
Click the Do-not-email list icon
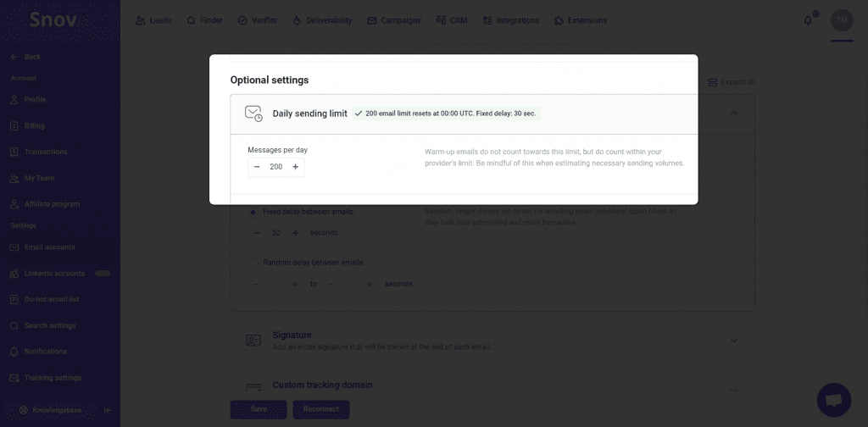point(14,300)
